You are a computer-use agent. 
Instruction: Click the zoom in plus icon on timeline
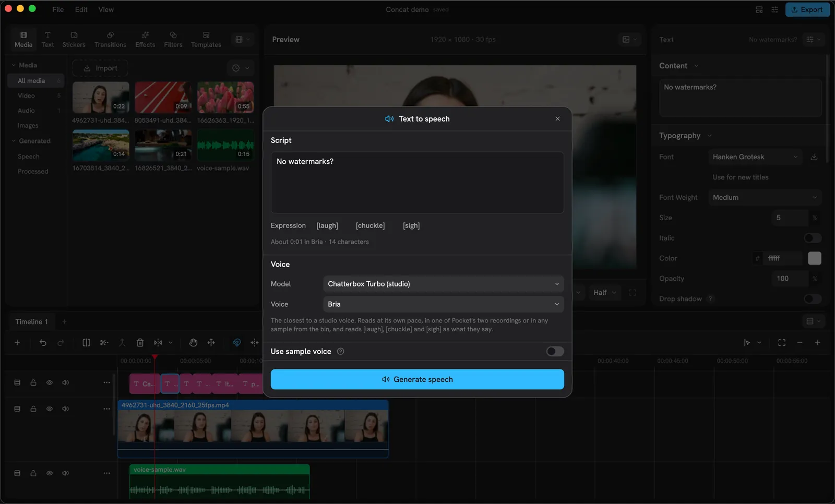tap(817, 343)
